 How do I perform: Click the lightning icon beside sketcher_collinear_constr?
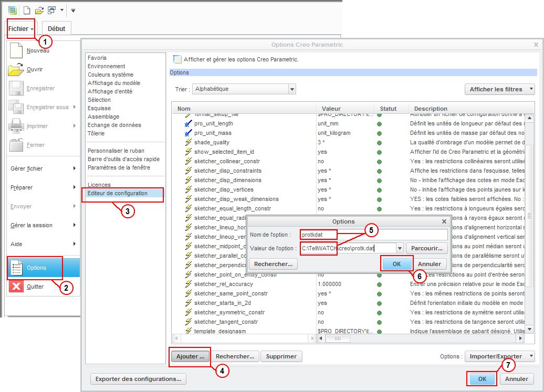point(188,161)
